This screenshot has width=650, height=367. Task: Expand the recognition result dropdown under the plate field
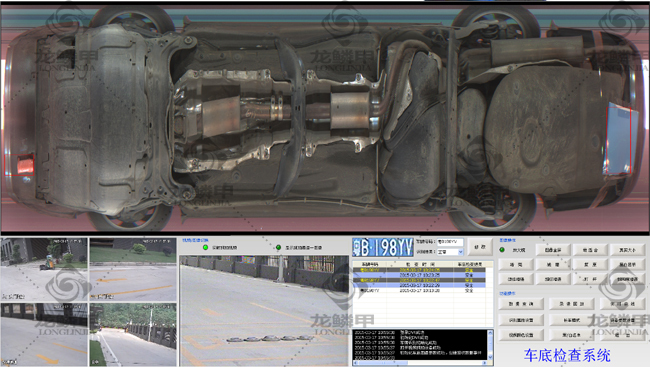click(x=460, y=252)
